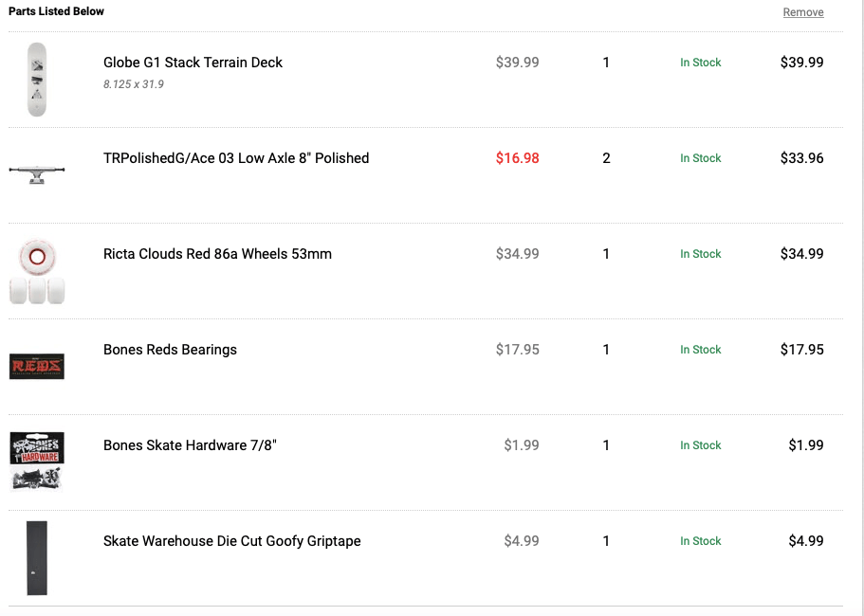
Task: Click the deck size text 8.125 x 31.9
Action: (x=134, y=84)
